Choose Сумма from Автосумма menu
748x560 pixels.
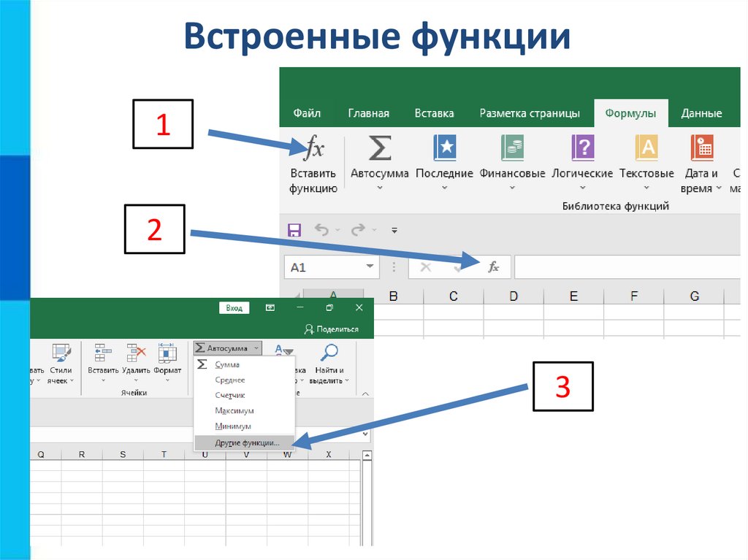(244, 364)
